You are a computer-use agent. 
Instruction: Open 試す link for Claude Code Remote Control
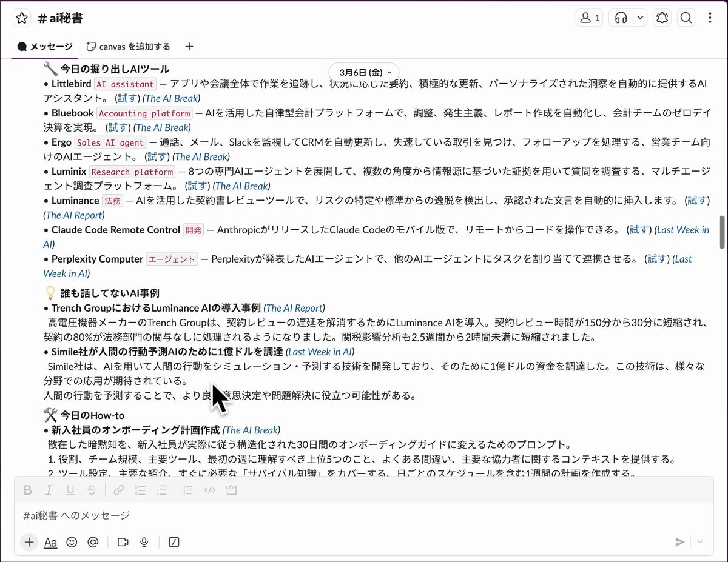coord(638,229)
